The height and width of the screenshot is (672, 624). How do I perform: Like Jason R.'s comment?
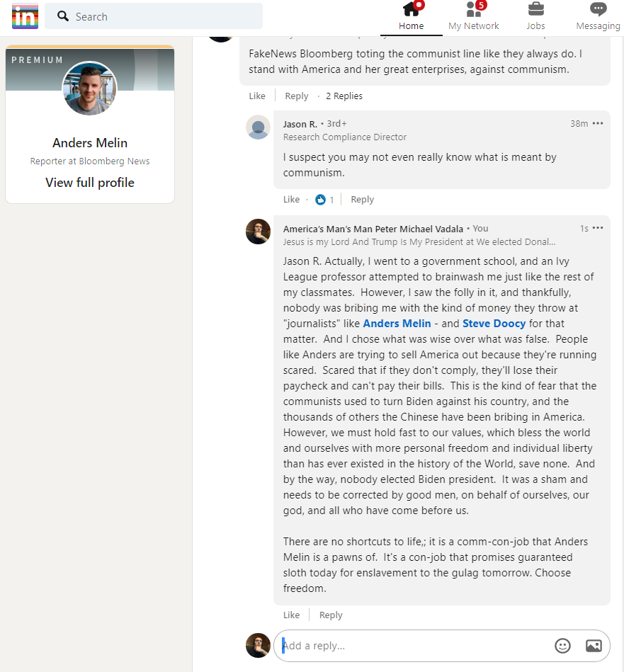click(x=291, y=200)
